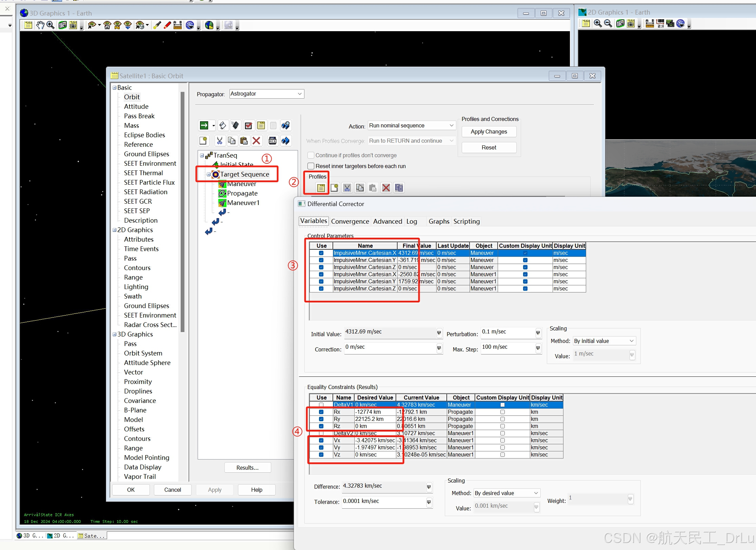Image resolution: width=756 pixels, height=550 pixels.
Task: Click the Insert new segment icon
Action: coord(203,141)
